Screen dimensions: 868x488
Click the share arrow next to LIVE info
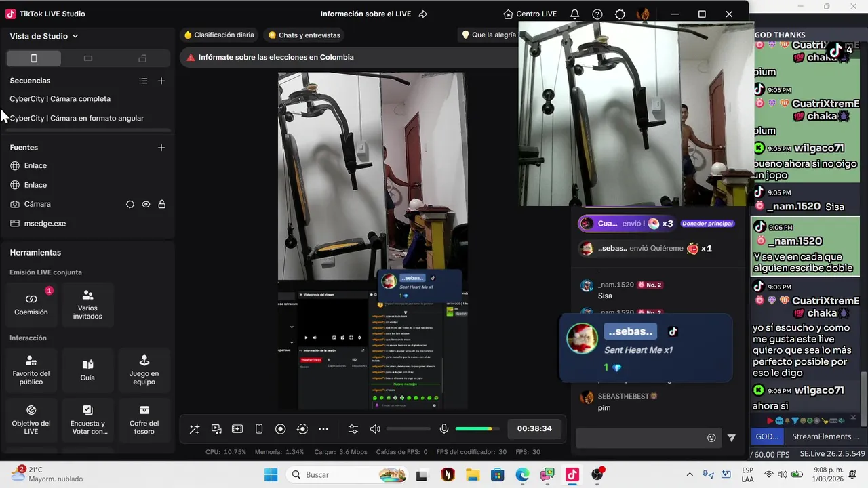pyautogui.click(x=423, y=14)
